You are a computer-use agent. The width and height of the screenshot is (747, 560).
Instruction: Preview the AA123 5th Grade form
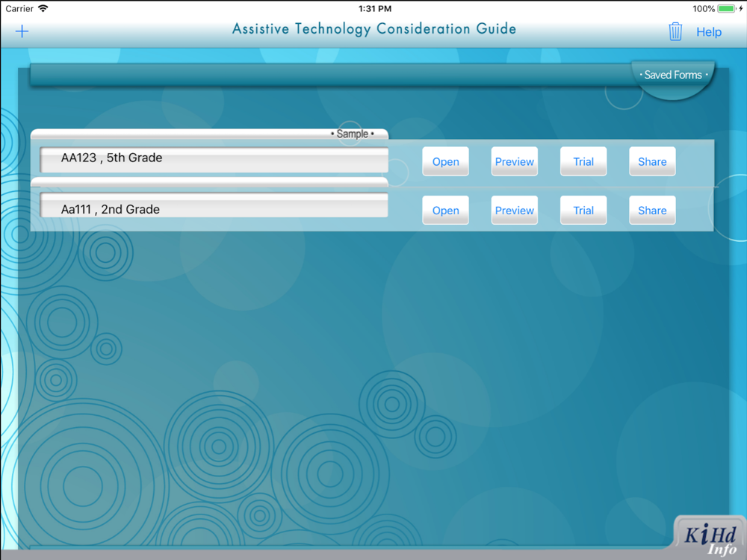(x=515, y=161)
